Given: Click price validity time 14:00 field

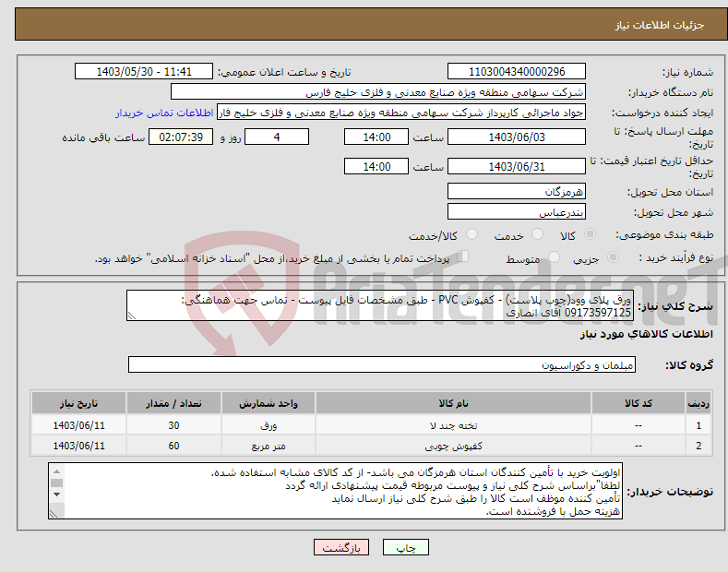Looking at the screenshot, I should pos(376,166).
